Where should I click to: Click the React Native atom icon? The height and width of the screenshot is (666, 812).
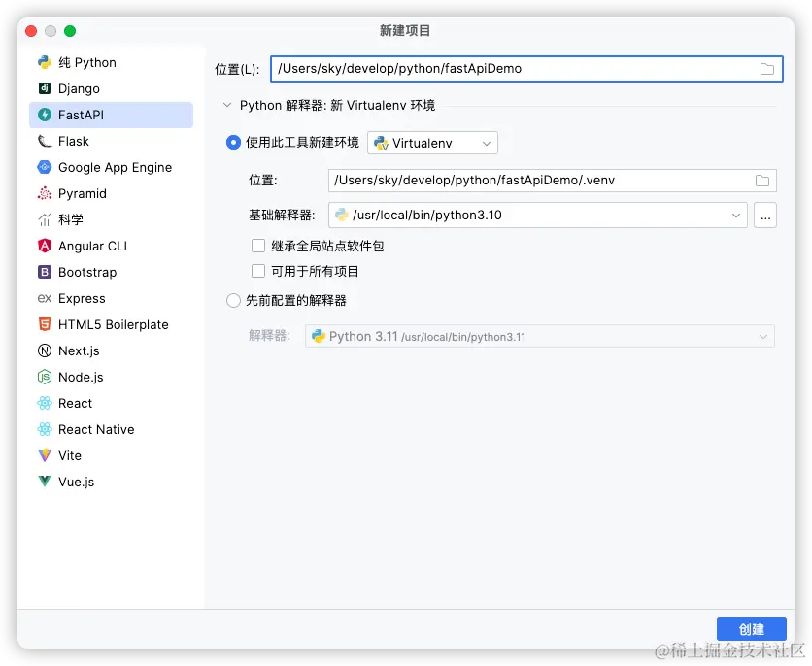click(x=45, y=429)
